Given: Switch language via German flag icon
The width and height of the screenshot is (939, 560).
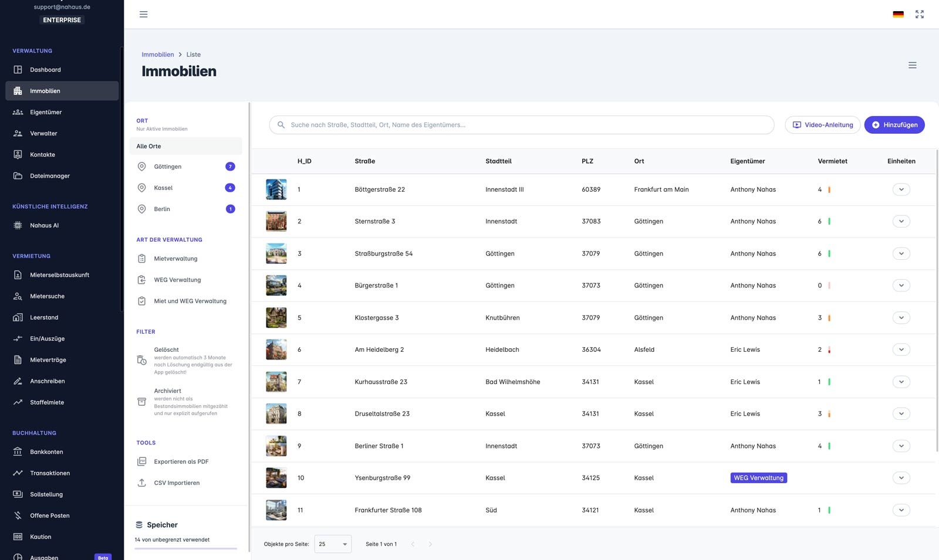Looking at the screenshot, I should click(898, 14).
